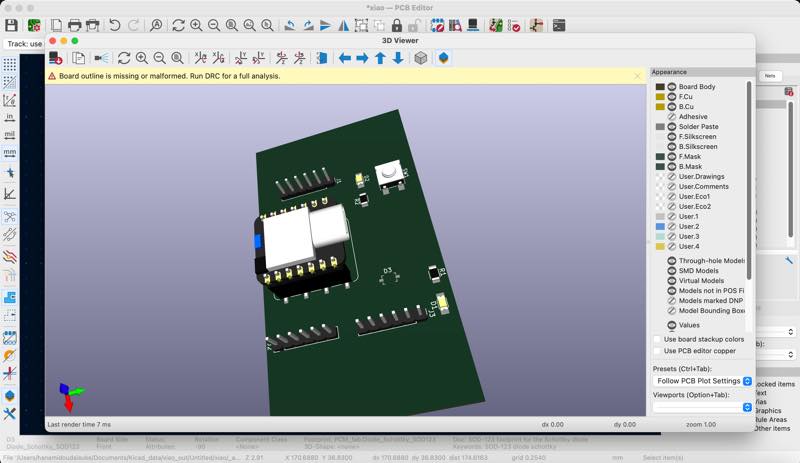Undo last action in PCB Editor
The width and height of the screenshot is (800, 463).
coord(115,25)
